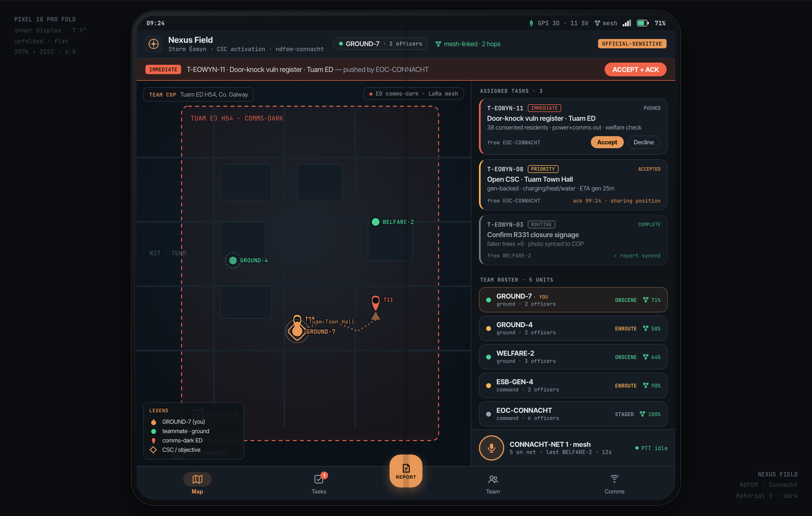Tap the ED comms-dark LoRa mesh chip
The image size is (812, 516).
coord(413,94)
